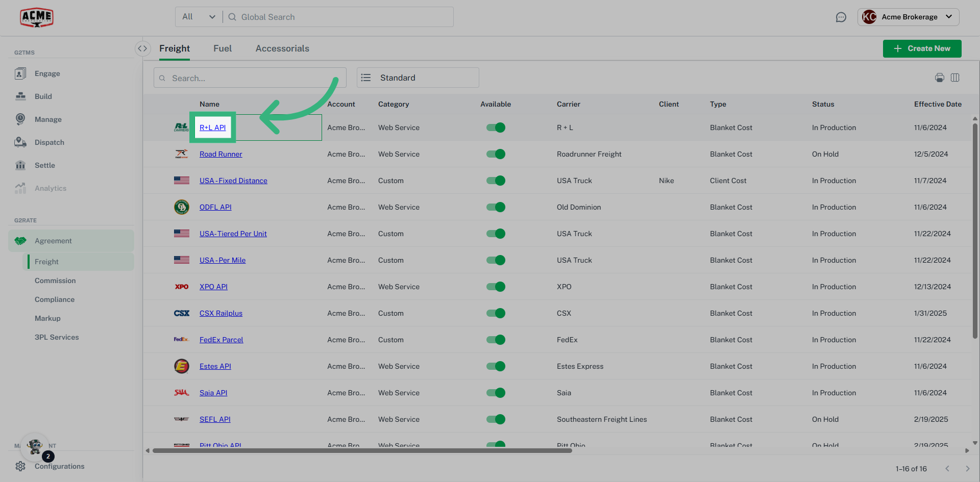980x482 pixels.
Task: Open the column chooser icon
Action: point(955,78)
